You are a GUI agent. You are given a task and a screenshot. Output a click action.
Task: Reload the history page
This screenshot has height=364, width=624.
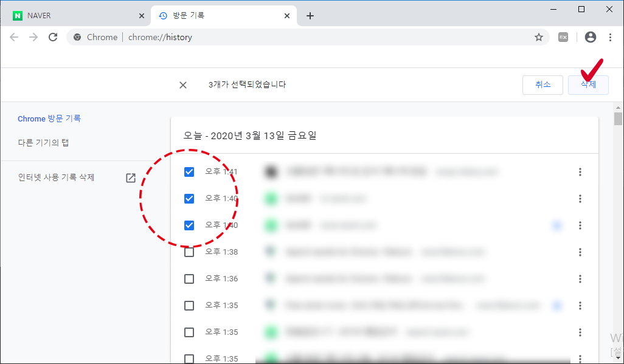click(x=53, y=38)
